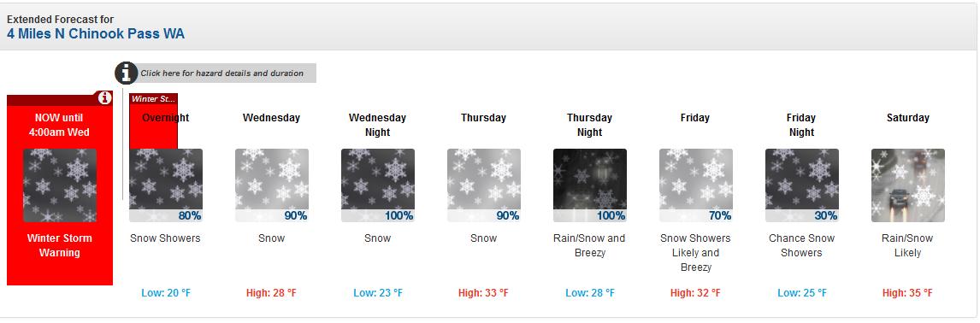Click the Saturday High: 35 °F text

tap(907, 292)
